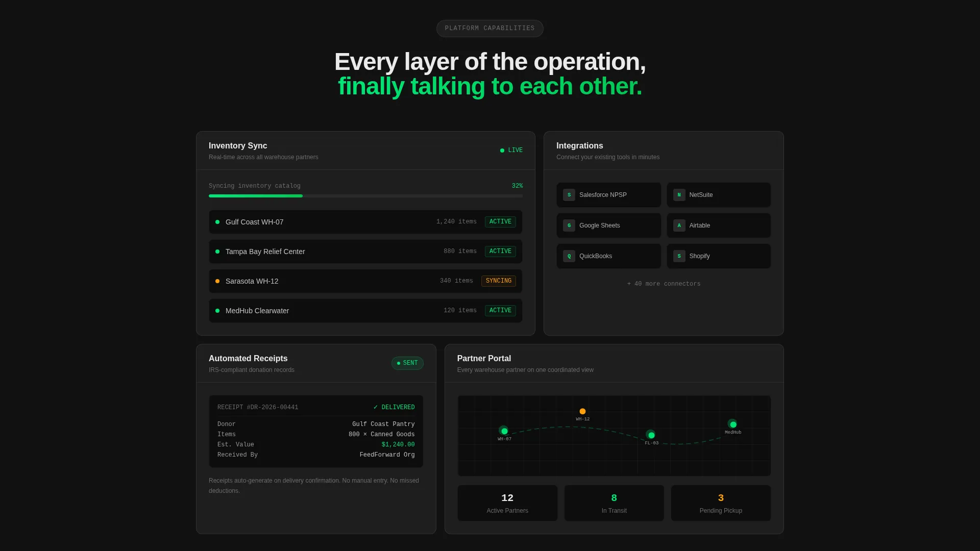Viewport: 980px width, 551px height.
Task: Click the 880 items count
Action: (x=460, y=252)
